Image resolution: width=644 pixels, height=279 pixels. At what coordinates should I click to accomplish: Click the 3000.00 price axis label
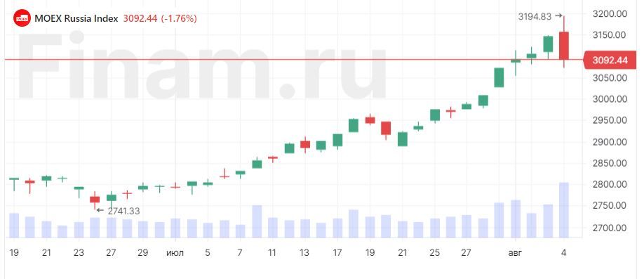(610, 99)
